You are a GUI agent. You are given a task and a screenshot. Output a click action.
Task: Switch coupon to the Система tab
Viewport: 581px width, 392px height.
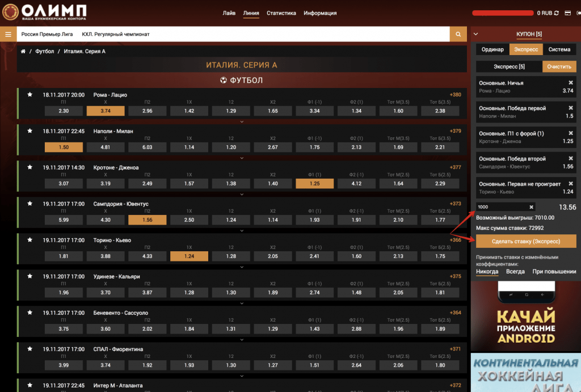559,49
